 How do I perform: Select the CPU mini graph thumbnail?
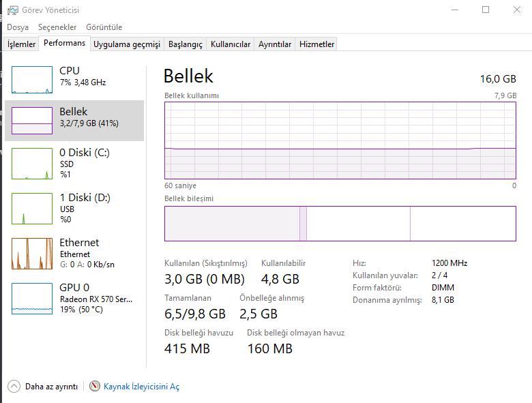pos(32,80)
